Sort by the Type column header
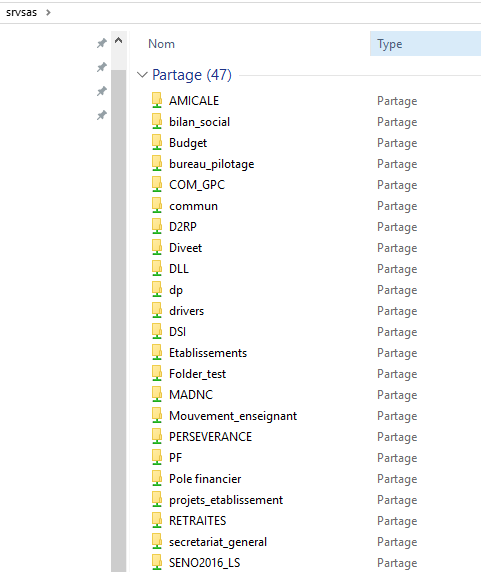This screenshot has height=572, width=481. pos(389,44)
